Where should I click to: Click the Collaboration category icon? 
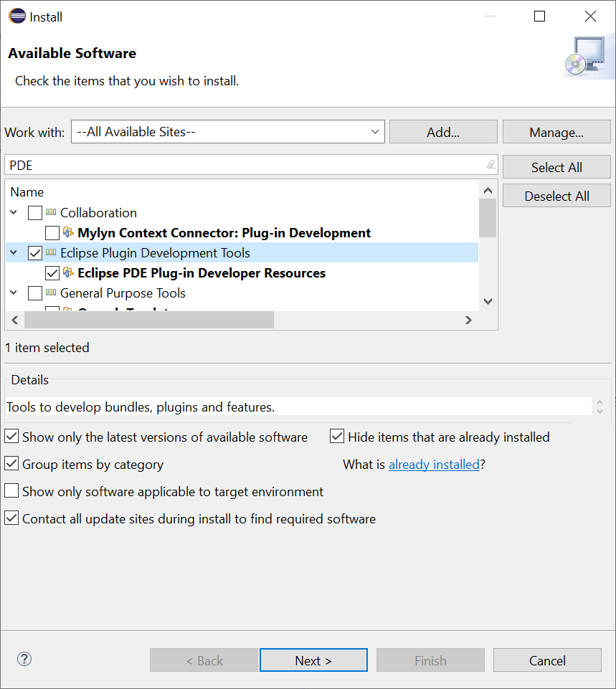click(x=51, y=212)
